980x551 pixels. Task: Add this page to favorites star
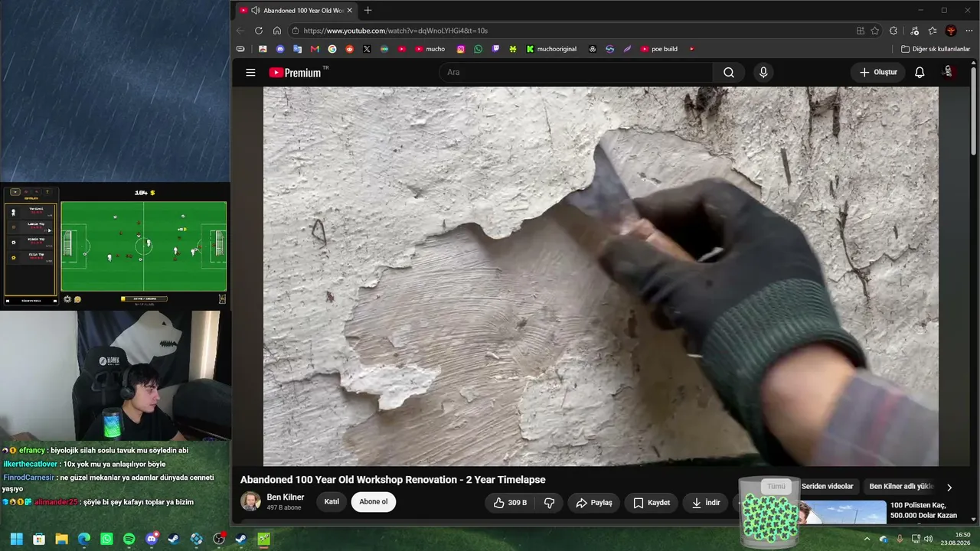(875, 31)
